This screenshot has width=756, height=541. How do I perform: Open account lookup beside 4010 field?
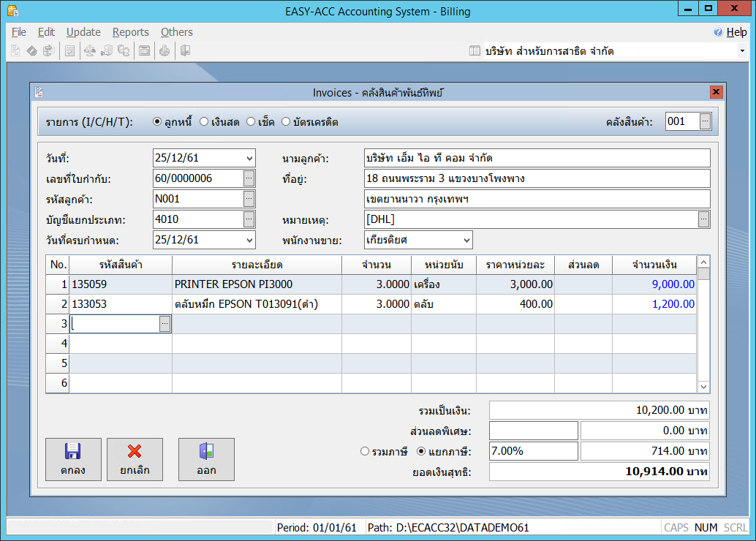pyautogui.click(x=249, y=219)
